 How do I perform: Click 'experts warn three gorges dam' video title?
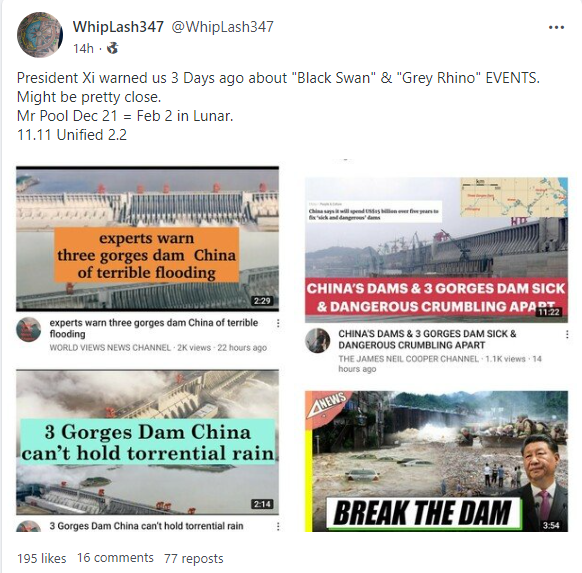[x=154, y=328]
